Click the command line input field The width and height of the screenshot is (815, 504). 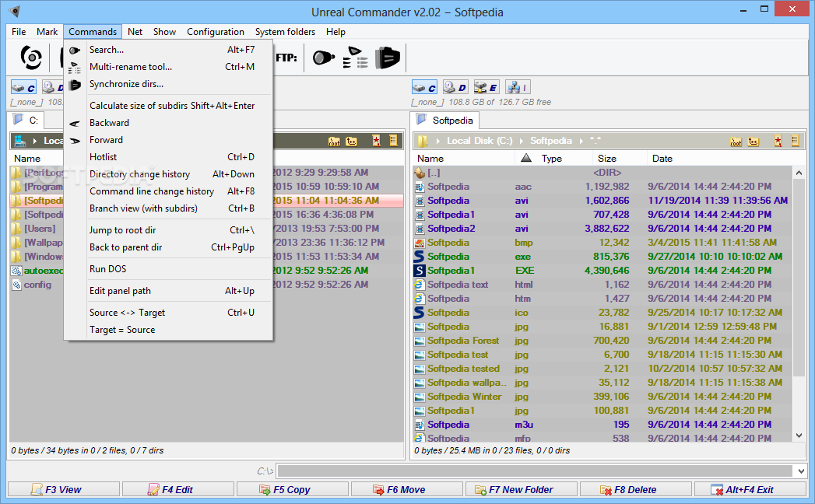[536, 471]
